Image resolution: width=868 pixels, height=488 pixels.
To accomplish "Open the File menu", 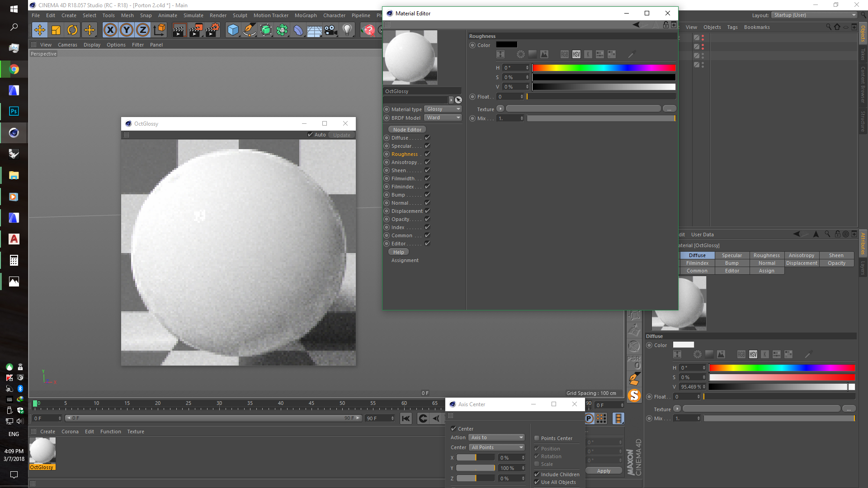I will (36, 15).
